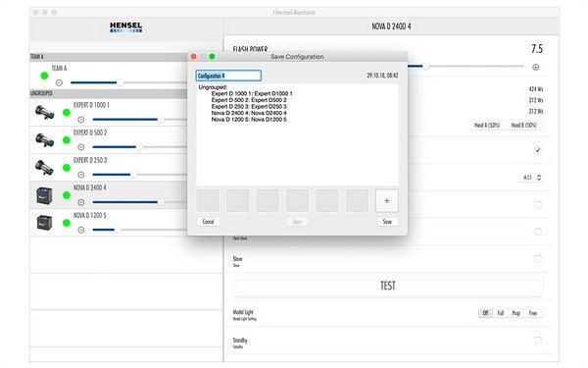Open the H.C1 channel selector
The height and width of the screenshot is (368, 588).
(x=531, y=178)
